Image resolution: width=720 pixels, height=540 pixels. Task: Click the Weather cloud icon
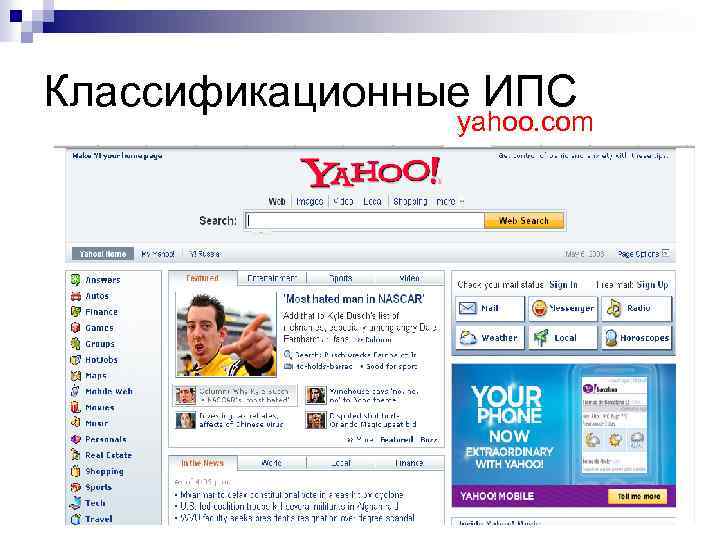468,338
